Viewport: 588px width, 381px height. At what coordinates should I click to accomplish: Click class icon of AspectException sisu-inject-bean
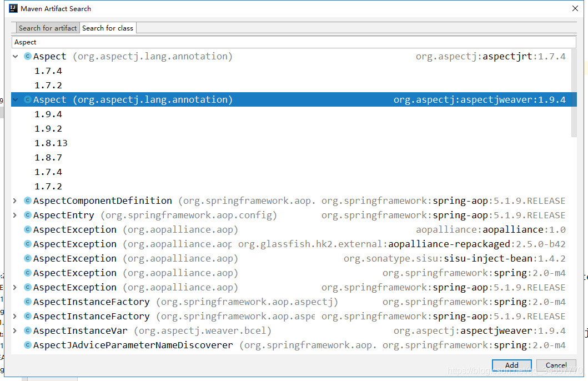pyautogui.click(x=27, y=258)
